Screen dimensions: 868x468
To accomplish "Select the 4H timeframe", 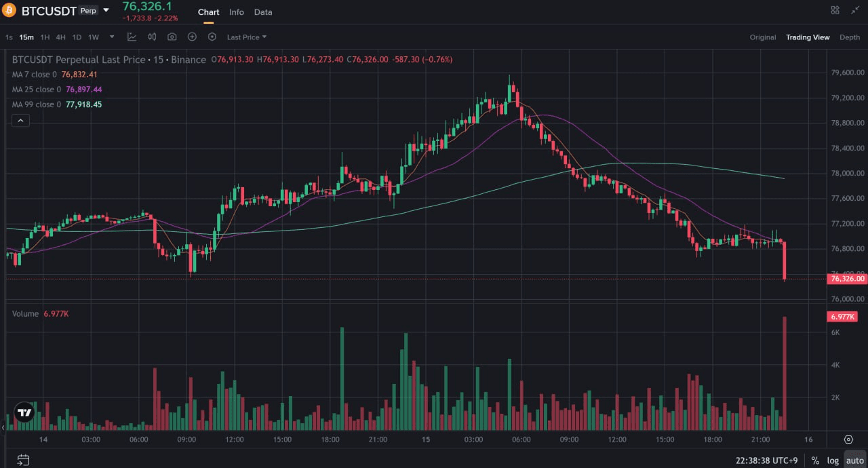I will (x=61, y=37).
